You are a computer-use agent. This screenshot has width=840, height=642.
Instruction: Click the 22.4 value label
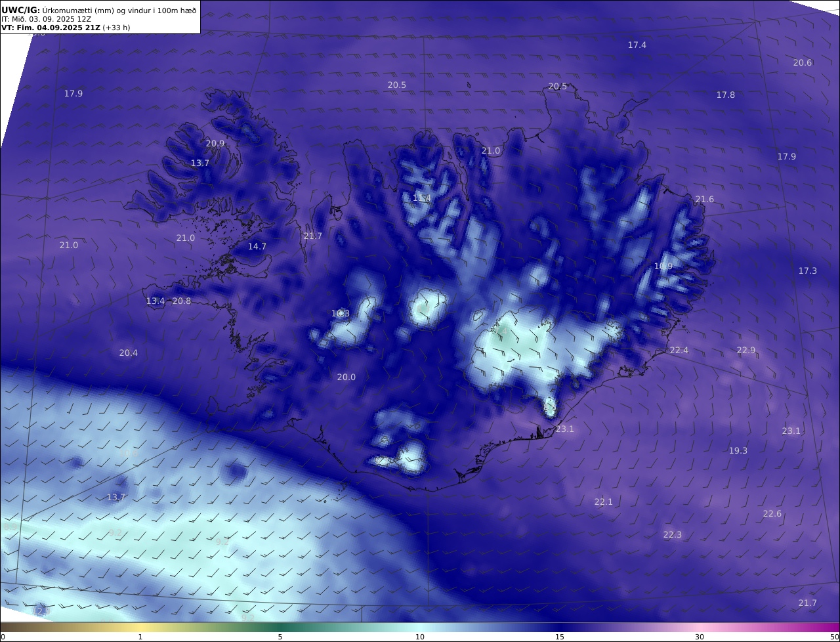pyautogui.click(x=679, y=351)
